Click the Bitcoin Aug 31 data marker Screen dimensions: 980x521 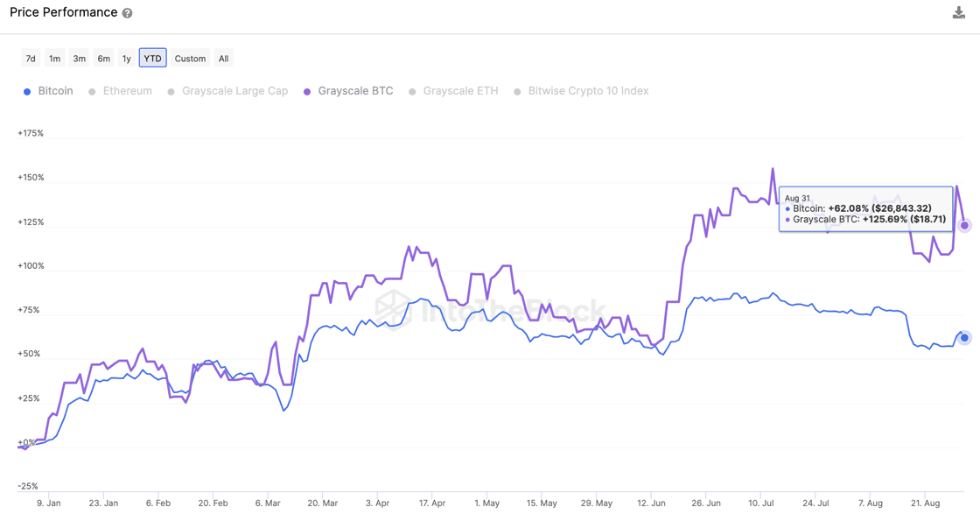[964, 338]
